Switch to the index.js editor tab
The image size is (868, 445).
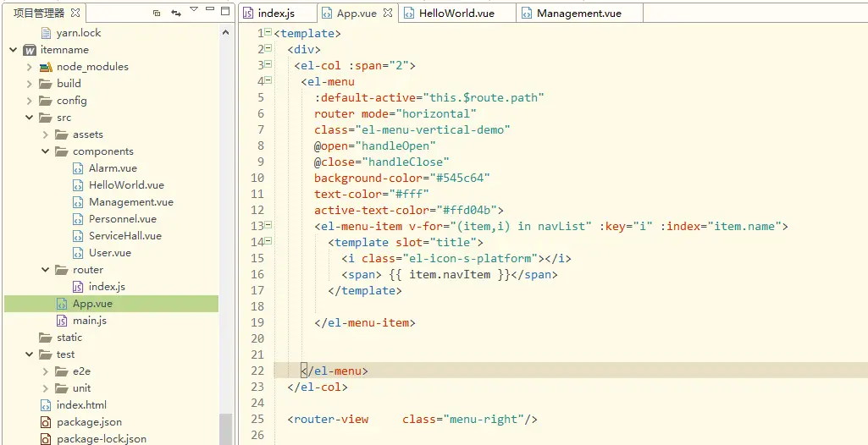269,14
